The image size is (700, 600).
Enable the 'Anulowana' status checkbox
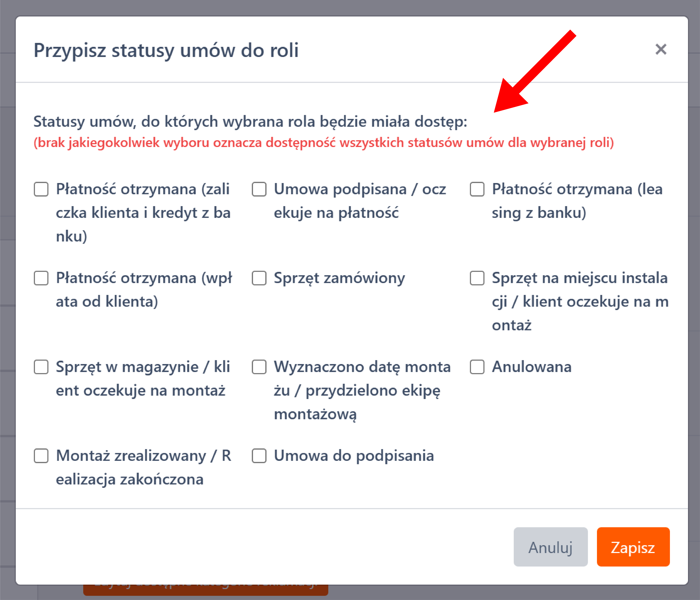477,367
